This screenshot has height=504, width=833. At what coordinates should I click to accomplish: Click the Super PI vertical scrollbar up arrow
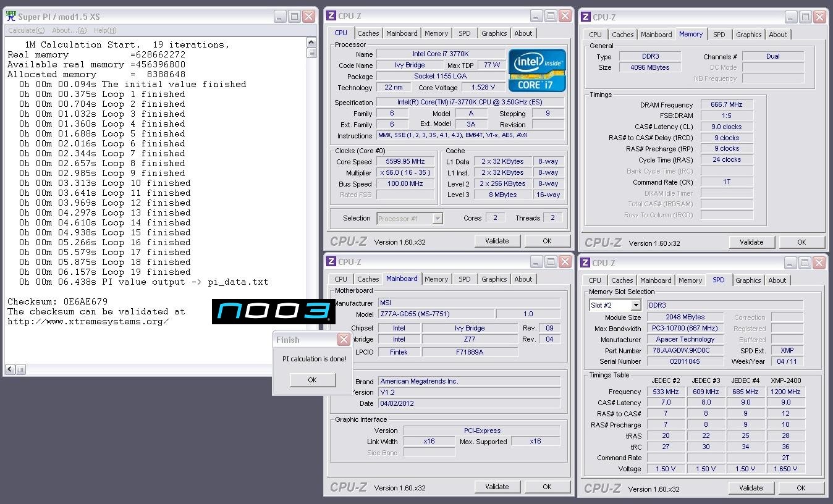pos(311,43)
